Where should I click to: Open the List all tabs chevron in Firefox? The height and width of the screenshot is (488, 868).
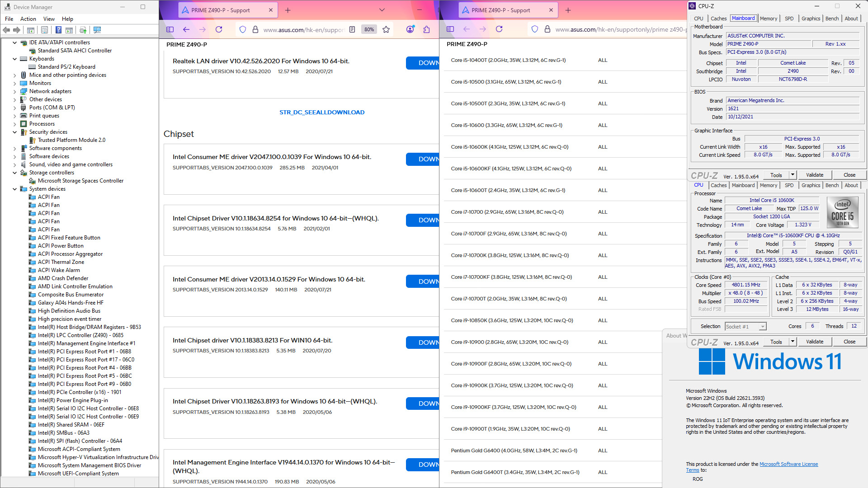(x=382, y=10)
